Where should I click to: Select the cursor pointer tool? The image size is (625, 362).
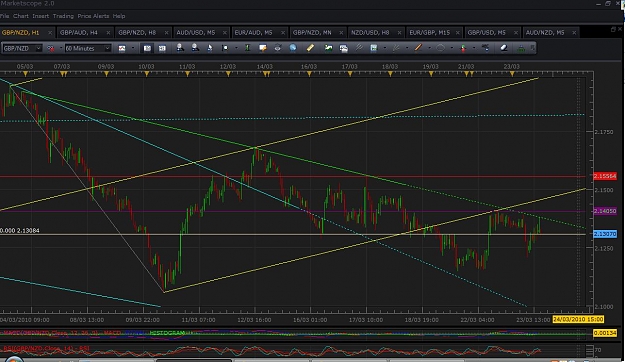click(x=210, y=48)
